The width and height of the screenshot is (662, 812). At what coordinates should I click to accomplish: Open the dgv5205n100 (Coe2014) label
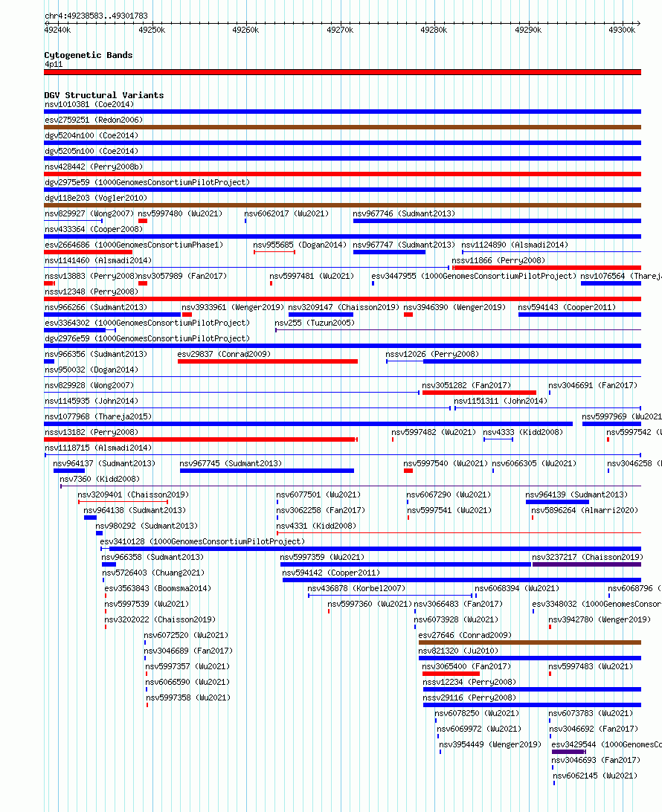(x=91, y=151)
